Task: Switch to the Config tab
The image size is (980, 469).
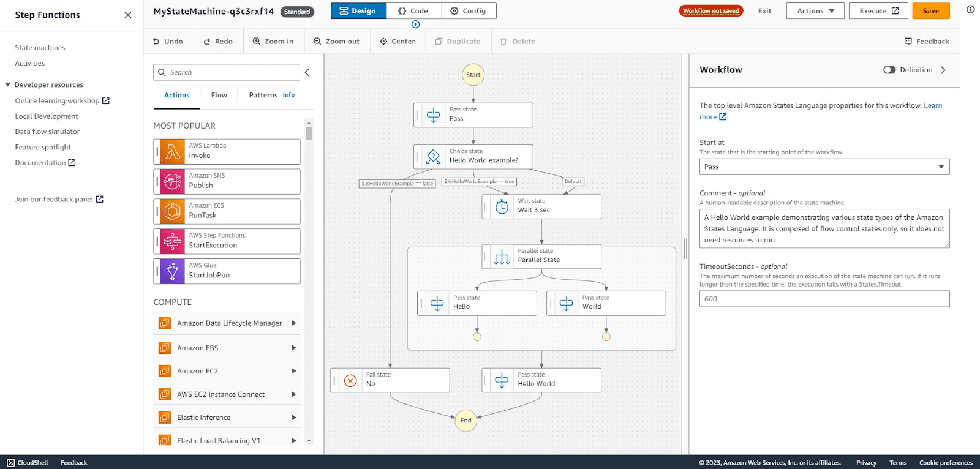Action: (469, 11)
